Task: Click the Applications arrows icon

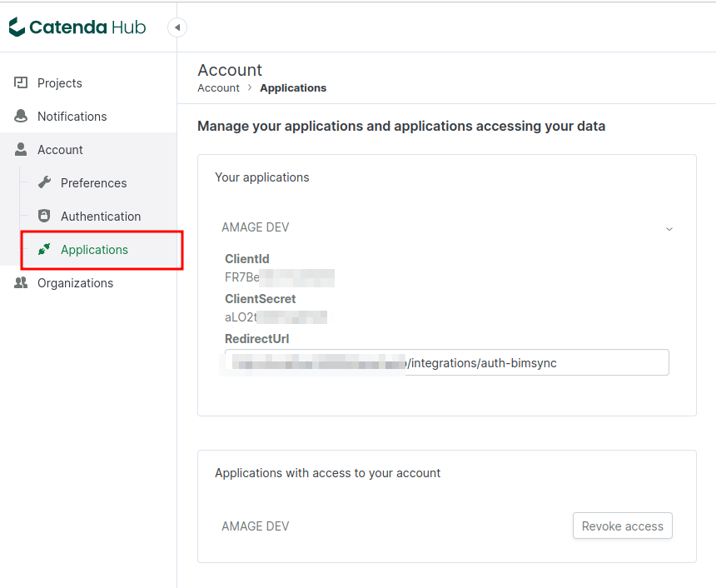Action: point(45,249)
